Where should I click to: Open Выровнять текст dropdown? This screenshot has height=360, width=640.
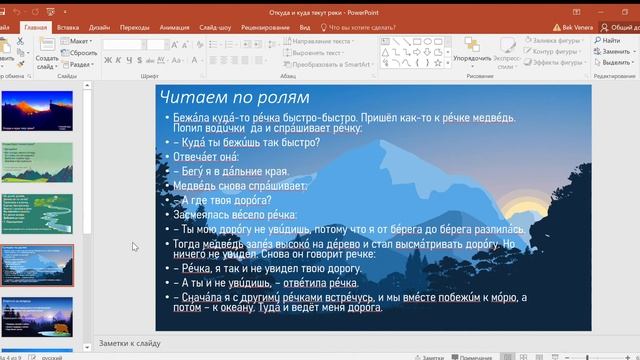tap(314, 53)
